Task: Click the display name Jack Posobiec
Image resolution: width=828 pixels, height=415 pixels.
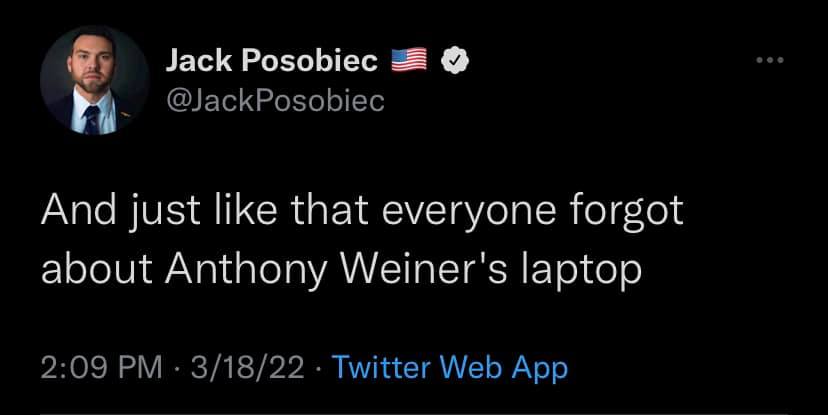Action: tap(271, 62)
